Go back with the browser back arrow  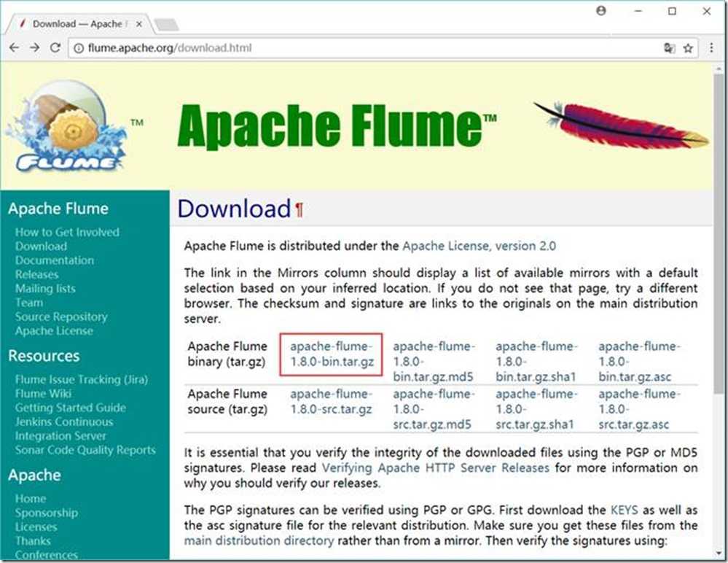pos(15,48)
